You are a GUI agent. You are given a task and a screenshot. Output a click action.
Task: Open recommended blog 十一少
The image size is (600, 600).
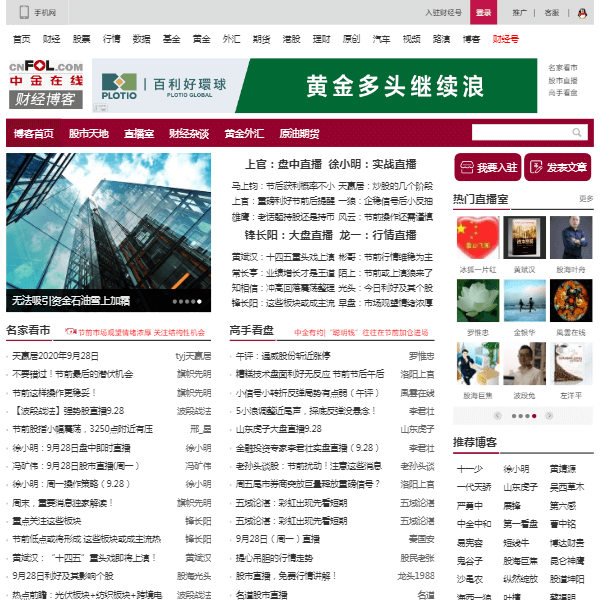click(470, 469)
